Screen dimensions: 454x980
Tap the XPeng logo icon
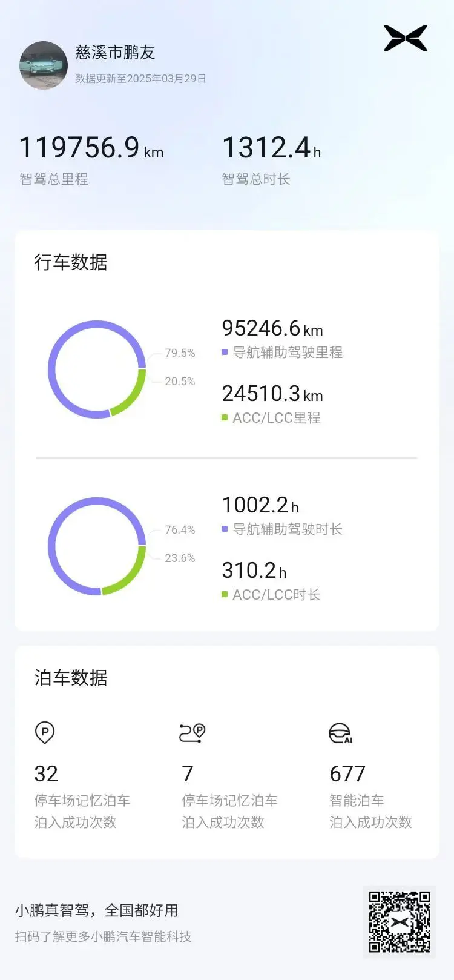pos(405,39)
